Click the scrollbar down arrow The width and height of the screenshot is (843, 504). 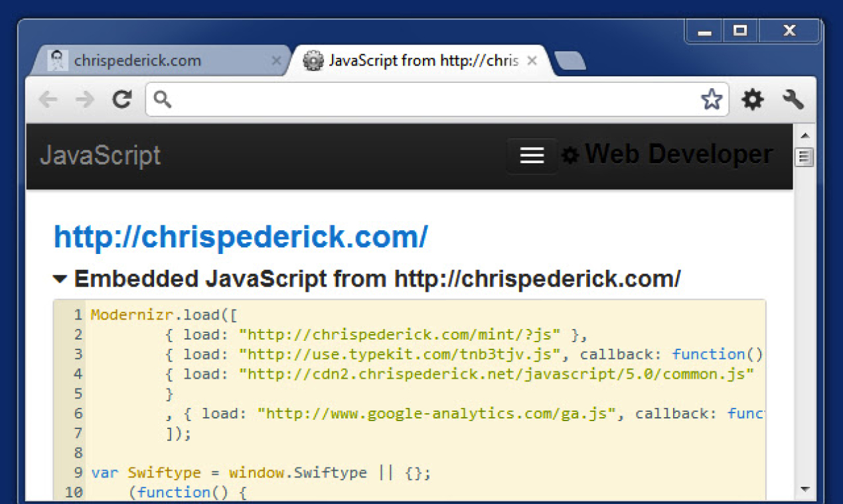[805, 489]
